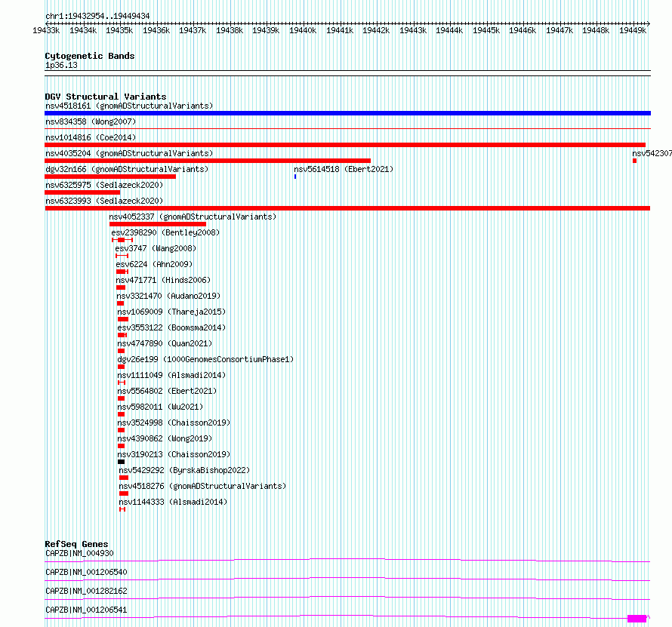The height and width of the screenshot is (627, 672).
Task: Open nsv3524998 (Chaisson2019) variant label
Action: click(174, 423)
